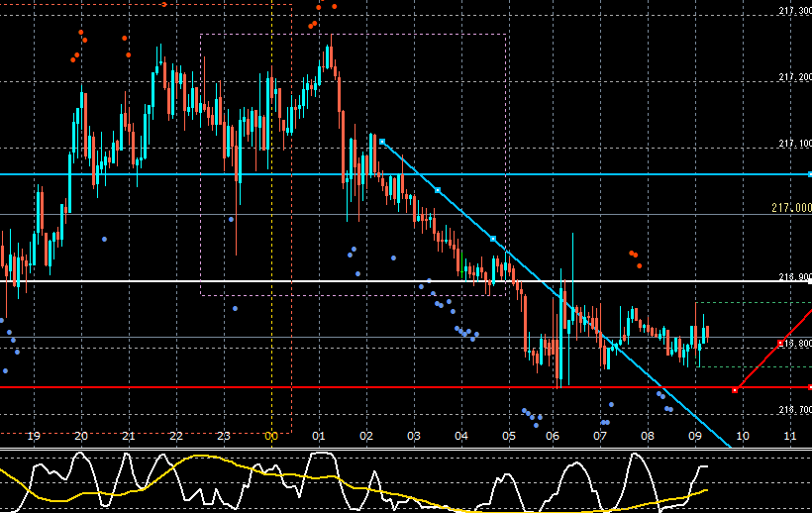The width and height of the screenshot is (812, 513).
Task: Click the 217.300 price scale label
Action: point(795,10)
